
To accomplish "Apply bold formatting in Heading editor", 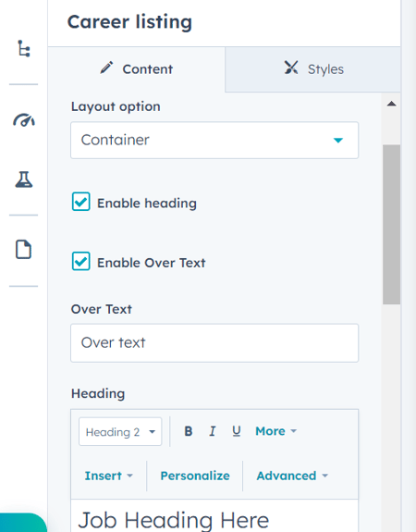I will pyautogui.click(x=189, y=431).
